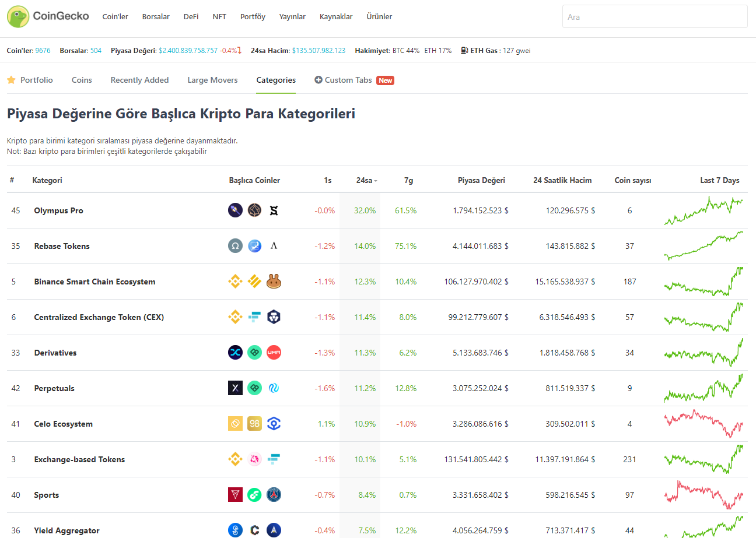Viewport: 756px width, 538px height.
Task: Open the Sports category link
Action: [47, 495]
